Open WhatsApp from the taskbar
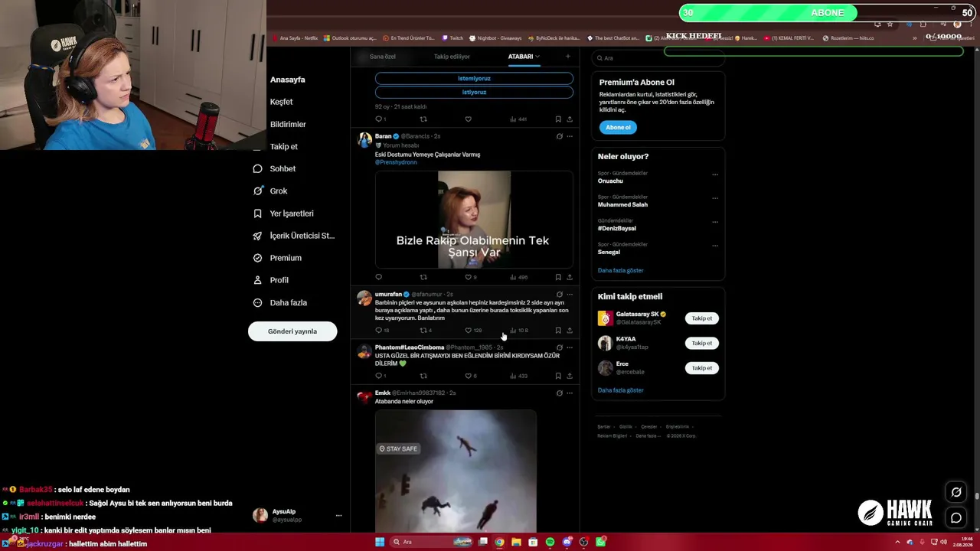This screenshot has width=980, height=551. click(601, 542)
